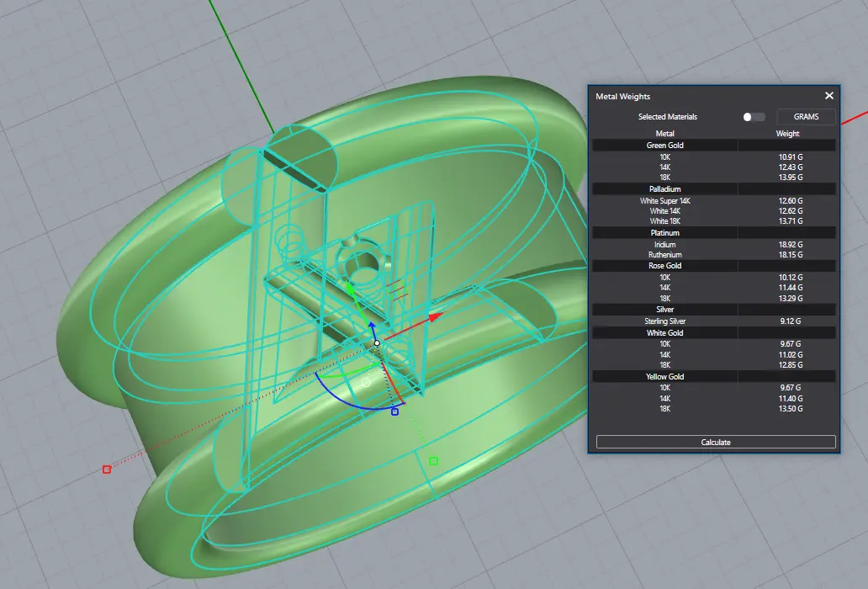The width and height of the screenshot is (868, 589).
Task: Click the 10.12 G weight value
Action: [x=791, y=278]
